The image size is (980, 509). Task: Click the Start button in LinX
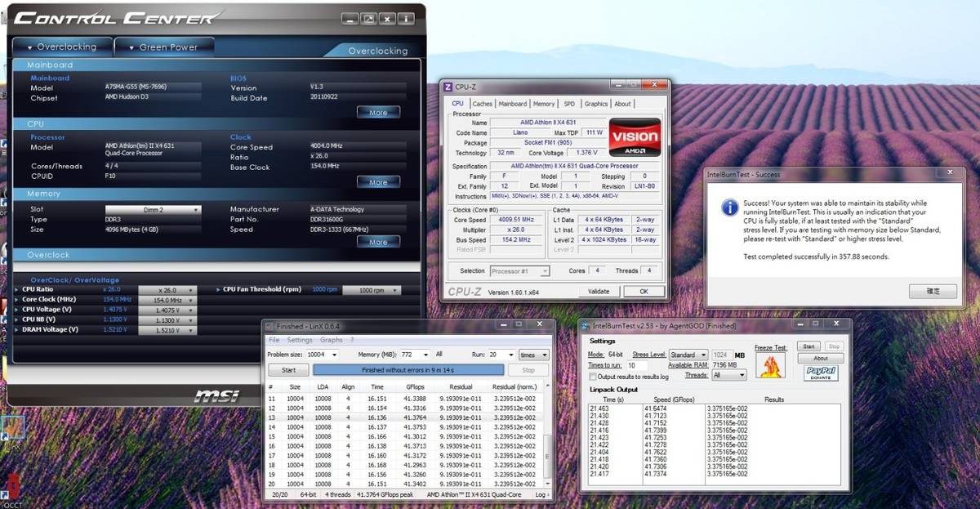click(289, 370)
